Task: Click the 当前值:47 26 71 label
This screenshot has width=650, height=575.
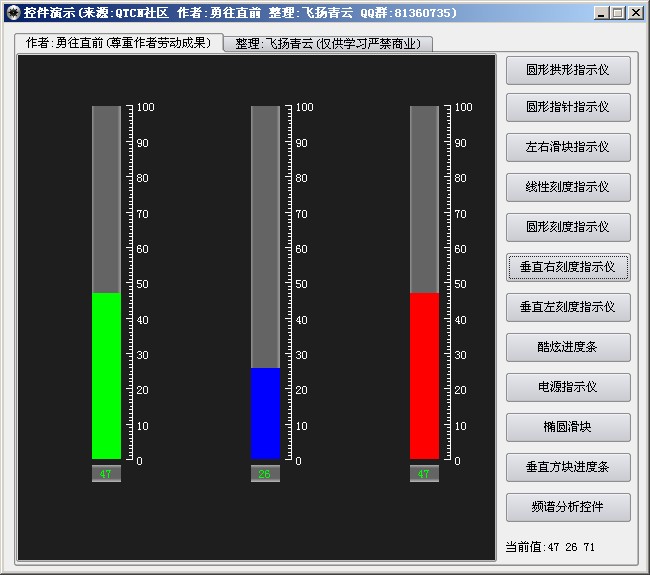Action: coord(550,547)
